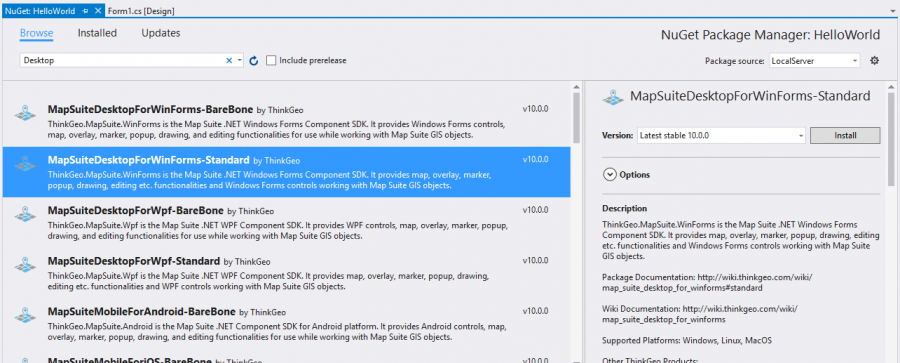Image resolution: width=900 pixels, height=363 pixels.
Task: Click the Description heading in details
Action: click(x=624, y=208)
